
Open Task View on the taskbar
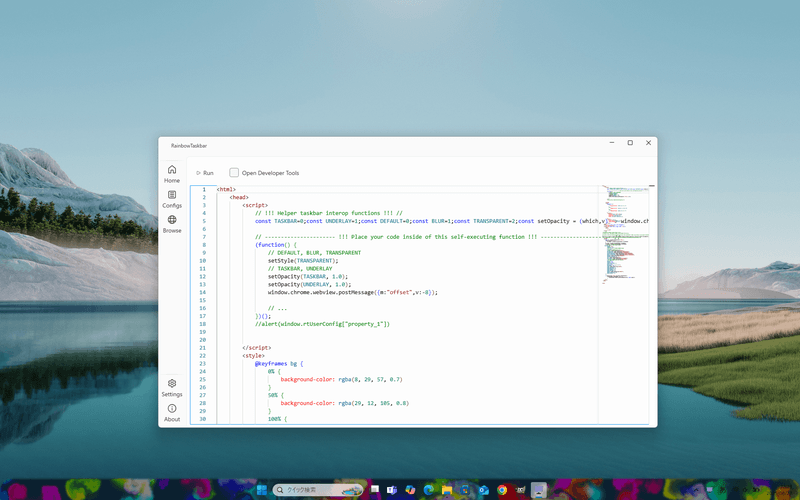(375, 489)
